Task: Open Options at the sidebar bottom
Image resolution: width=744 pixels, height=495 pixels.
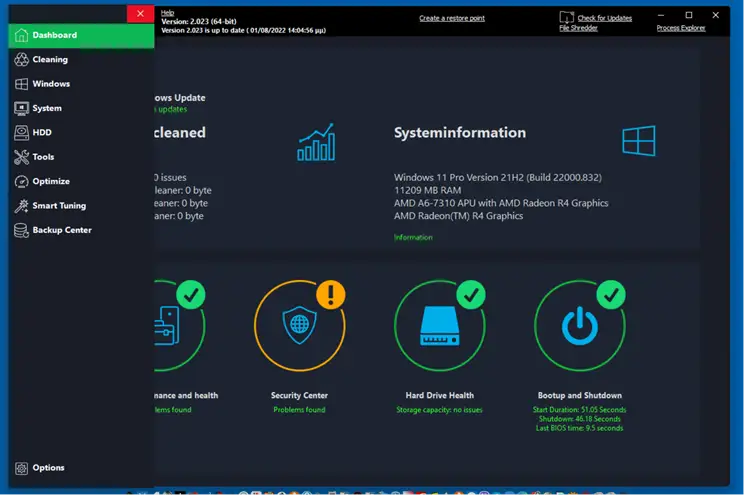Action: pyautogui.click(x=82, y=468)
